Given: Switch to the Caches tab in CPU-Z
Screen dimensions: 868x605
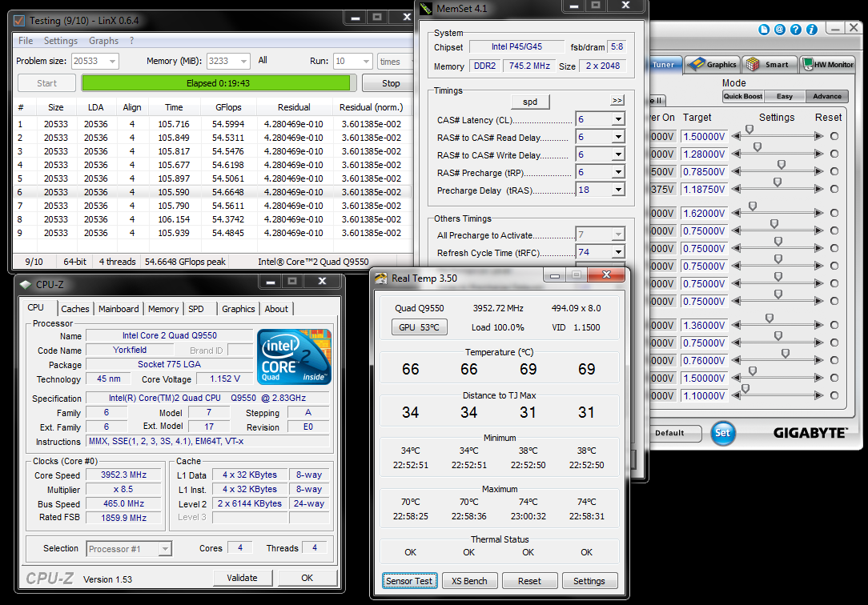Looking at the screenshot, I should pos(74,309).
